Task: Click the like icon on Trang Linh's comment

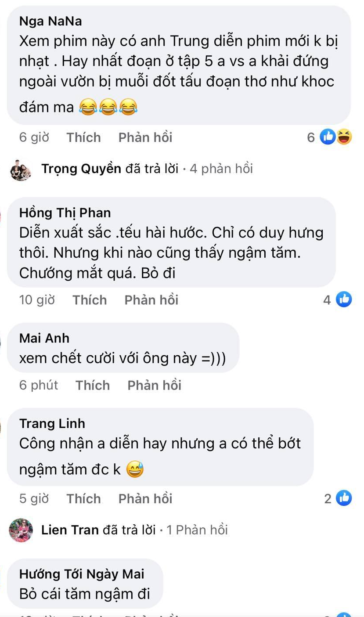Action: coord(344,498)
